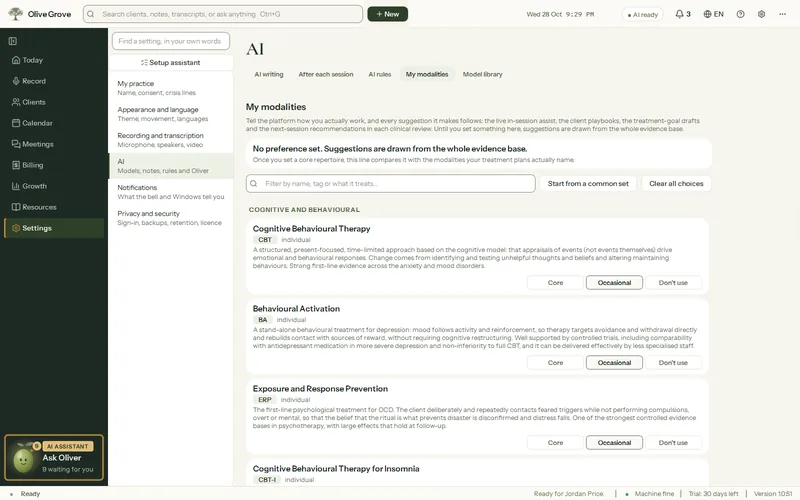
Task: Set Behavioural Activation to Don't use
Action: 673,363
